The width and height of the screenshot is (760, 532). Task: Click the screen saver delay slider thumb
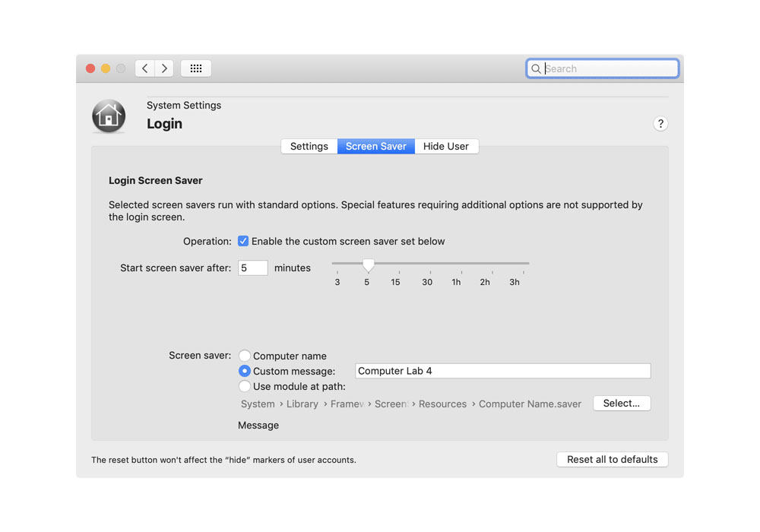point(369,264)
